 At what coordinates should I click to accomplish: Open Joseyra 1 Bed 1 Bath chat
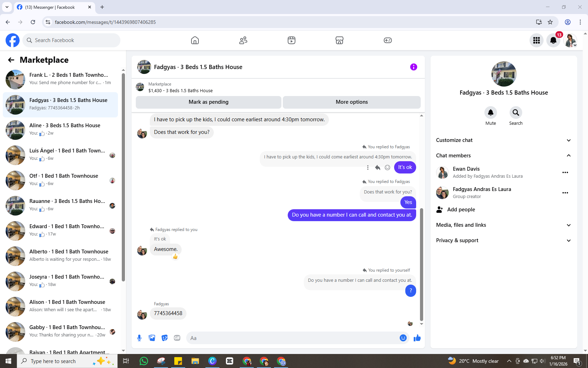point(60,281)
